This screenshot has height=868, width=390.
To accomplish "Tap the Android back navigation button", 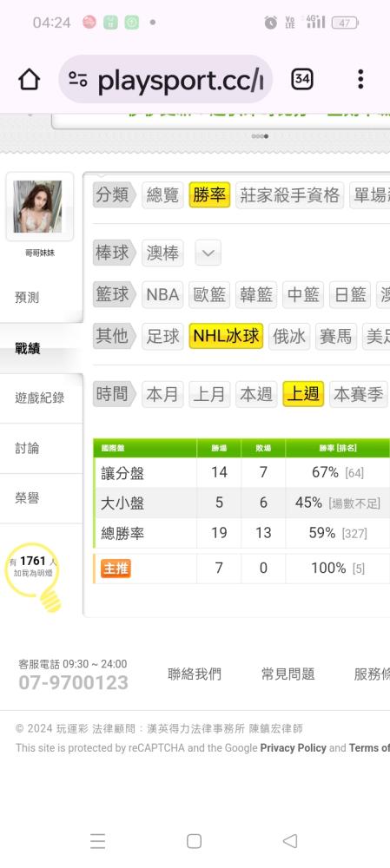I will (x=290, y=841).
